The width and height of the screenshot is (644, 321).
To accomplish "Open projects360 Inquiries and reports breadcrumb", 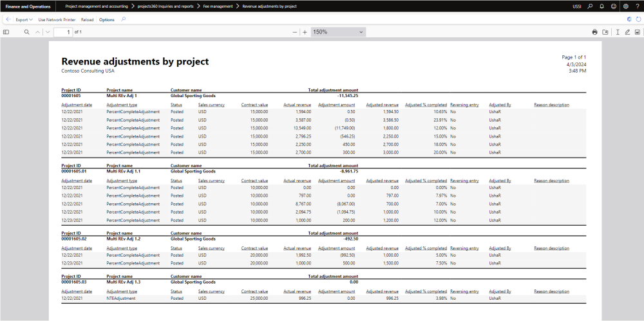I will click(x=166, y=6).
